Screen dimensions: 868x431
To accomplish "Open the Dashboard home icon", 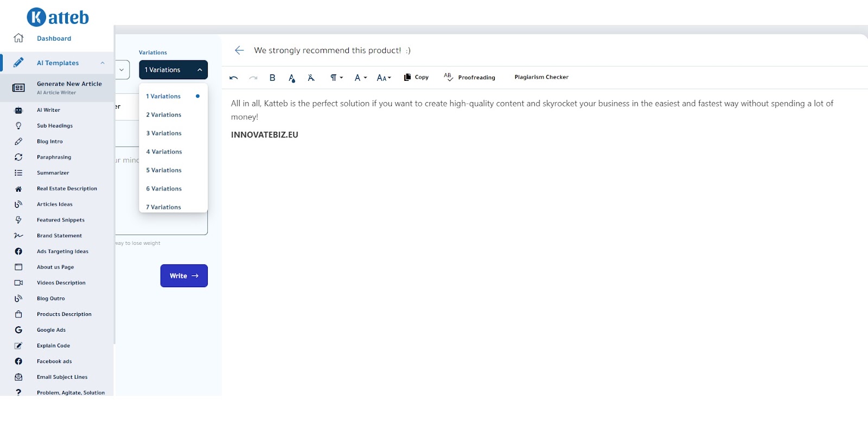I will 18,38.
